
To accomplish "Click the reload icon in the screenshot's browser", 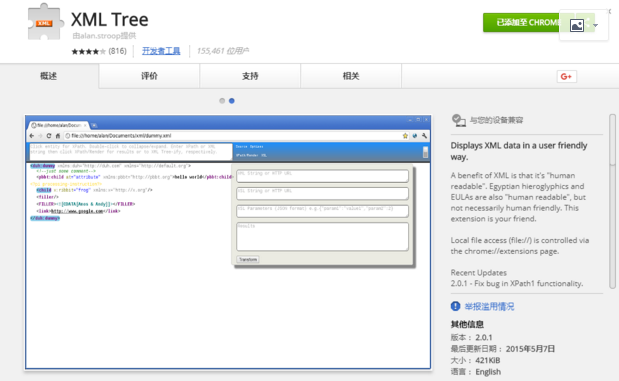I will tap(49, 136).
